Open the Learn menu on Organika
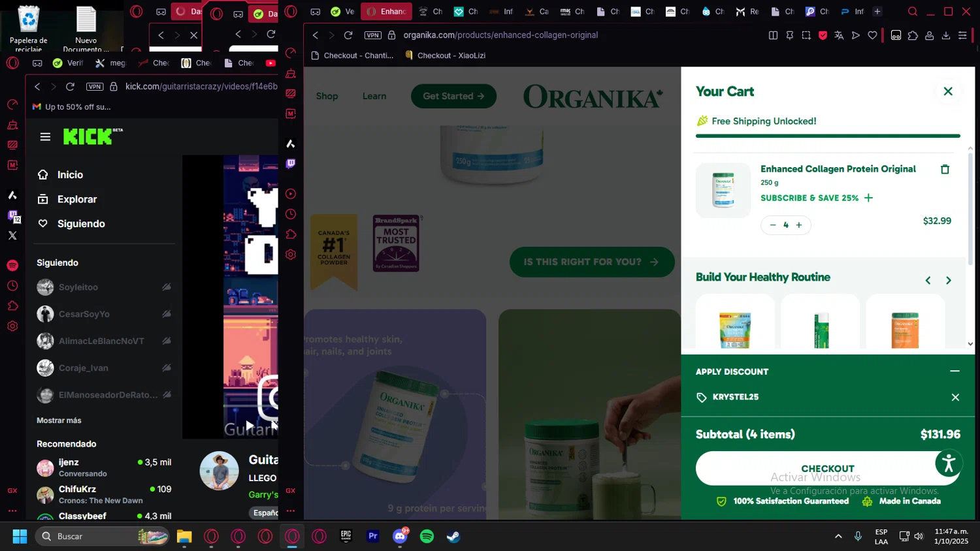The image size is (980, 551). pos(374,96)
